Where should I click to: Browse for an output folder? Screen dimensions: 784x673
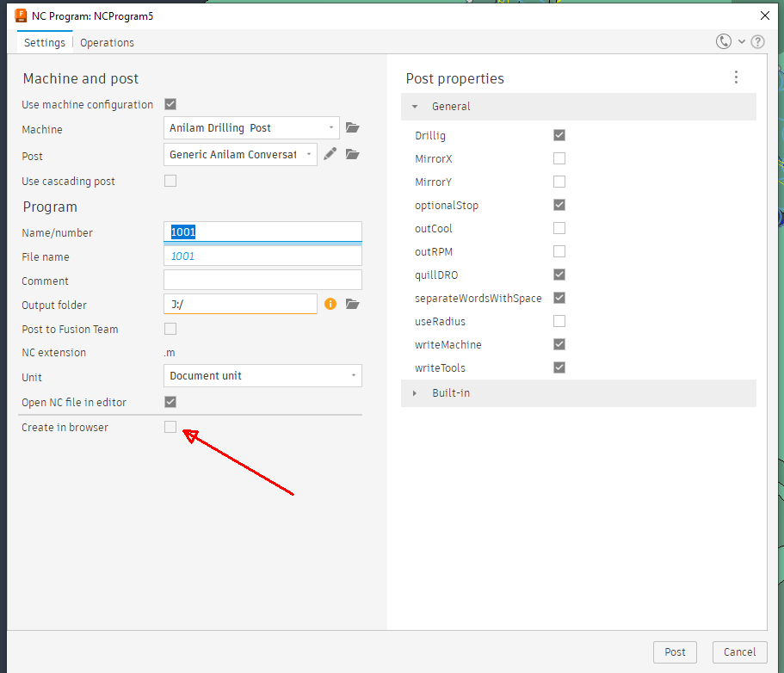point(352,304)
